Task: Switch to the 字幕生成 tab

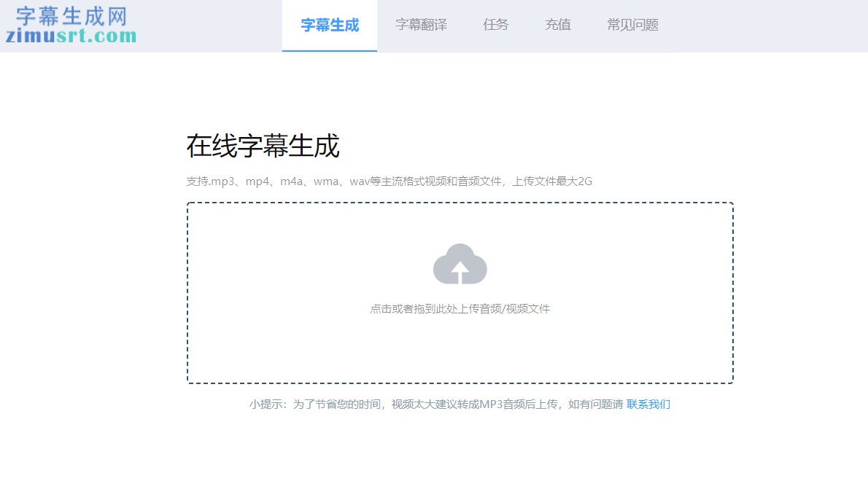Action: point(330,25)
